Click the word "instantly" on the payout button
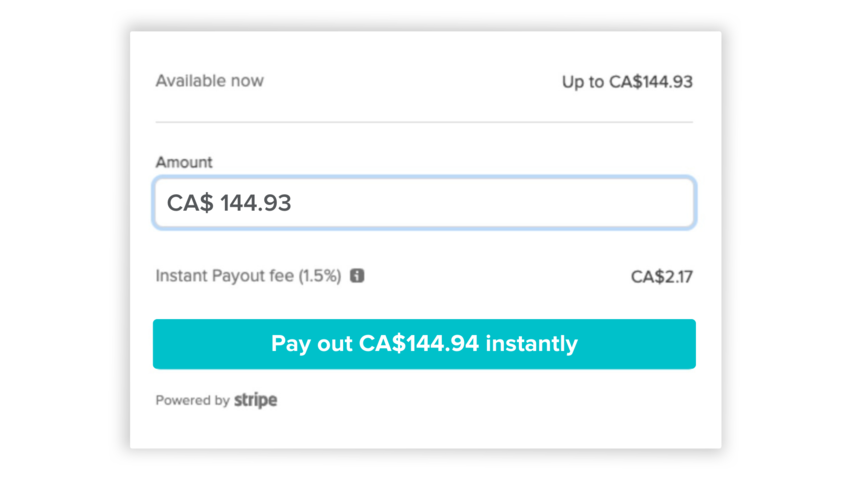 pyautogui.click(x=531, y=344)
